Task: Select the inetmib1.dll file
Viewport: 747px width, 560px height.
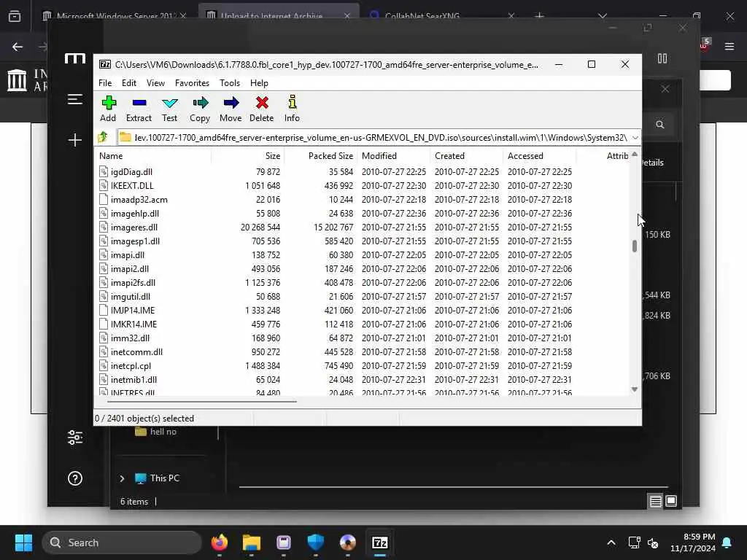Action: point(133,379)
